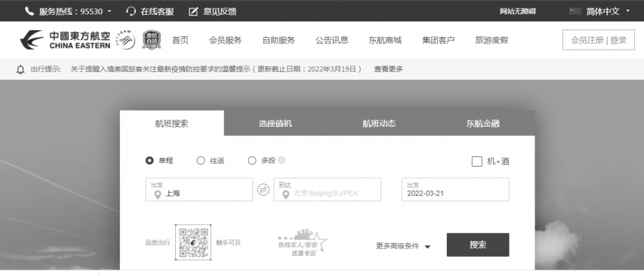Screen dimensions: 644x276
Task: Open the departure date 2022-03-21 picker
Action: (455, 189)
